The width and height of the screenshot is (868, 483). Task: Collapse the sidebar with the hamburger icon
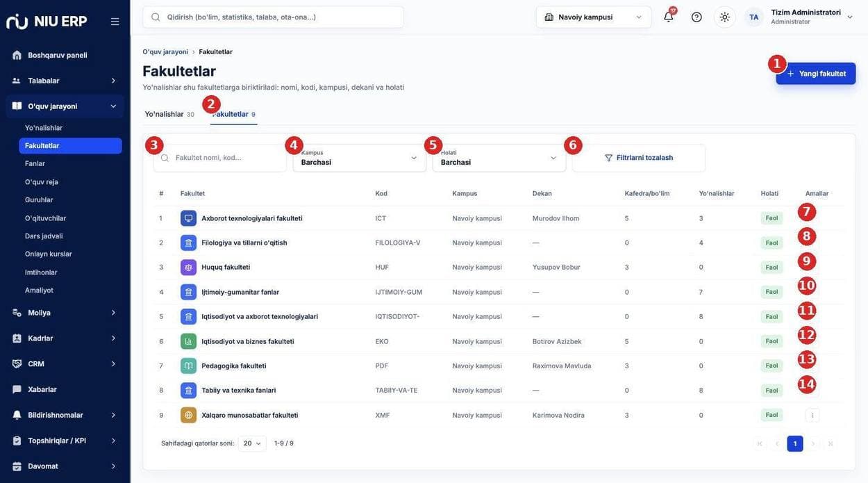(115, 22)
